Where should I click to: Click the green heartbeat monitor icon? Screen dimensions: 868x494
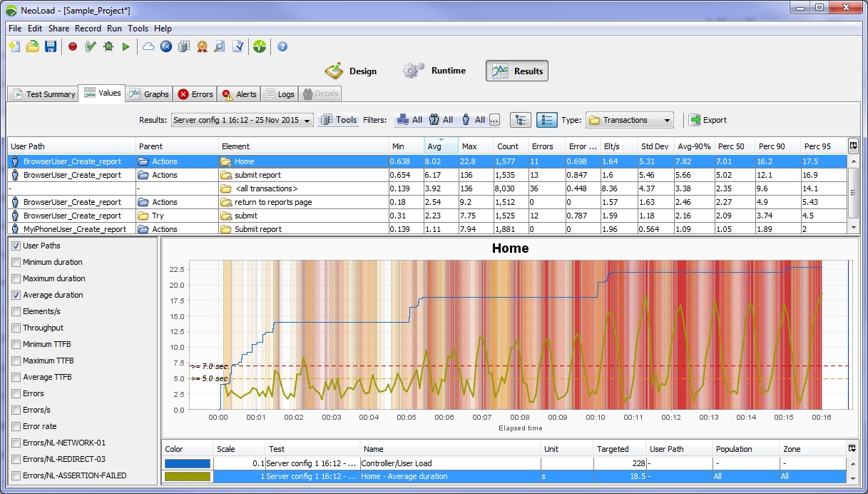click(260, 46)
